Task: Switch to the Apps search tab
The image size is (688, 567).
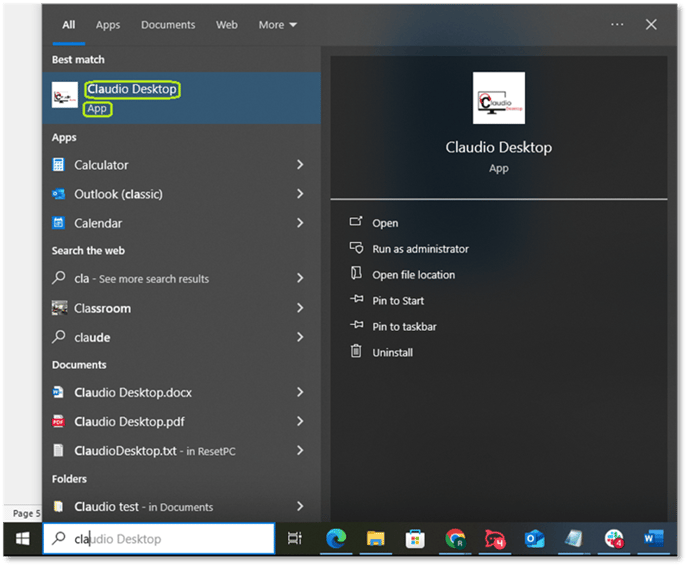Action: point(108,25)
